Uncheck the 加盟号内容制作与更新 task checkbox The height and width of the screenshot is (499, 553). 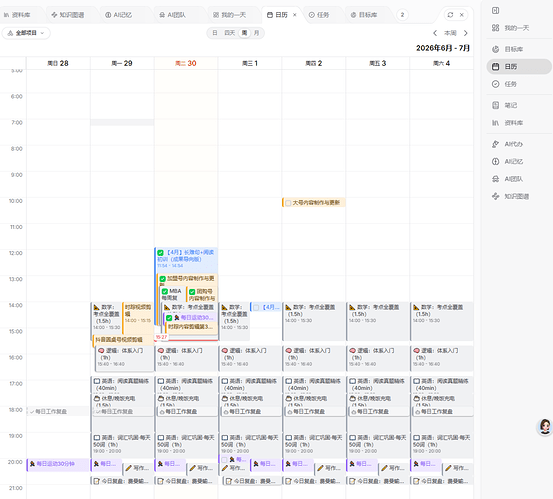[x=163, y=279]
